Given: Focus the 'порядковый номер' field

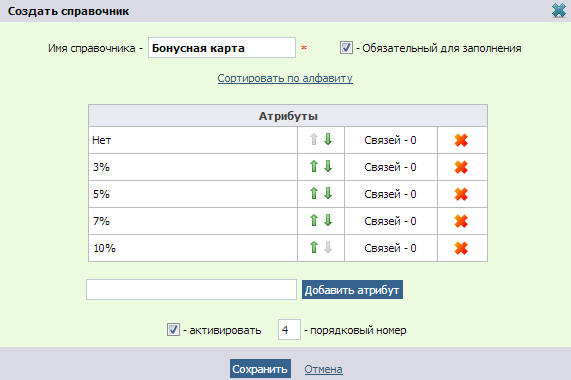Looking at the screenshot, I should click(x=289, y=330).
